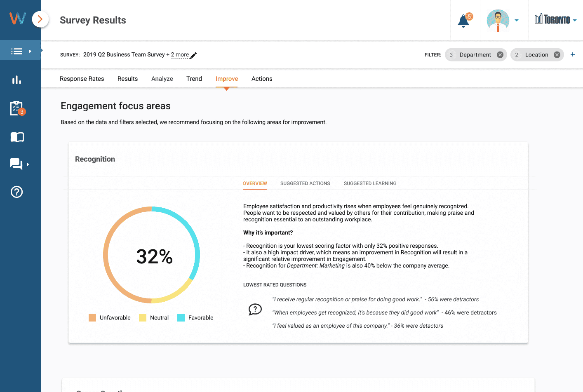The height and width of the screenshot is (392, 583).
Task: Click the pencil edit icon next to survey name
Action: click(x=193, y=55)
